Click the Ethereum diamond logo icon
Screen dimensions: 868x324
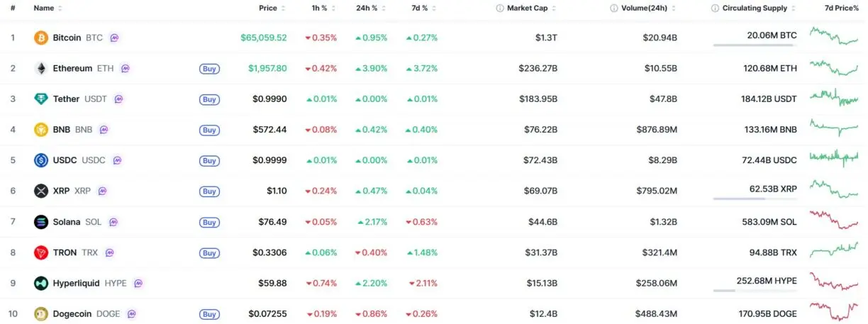coord(41,69)
